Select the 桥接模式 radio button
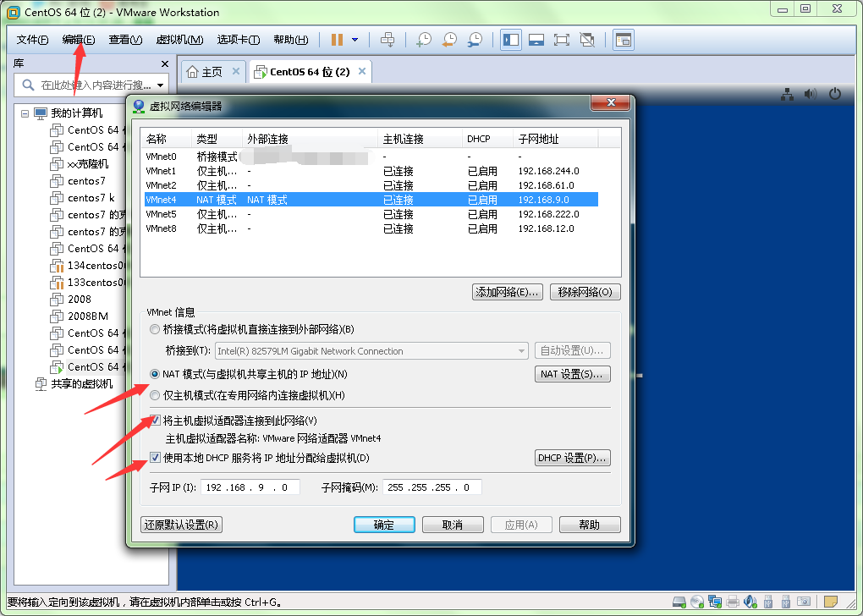Screen dimensions: 863x616 click(155, 329)
